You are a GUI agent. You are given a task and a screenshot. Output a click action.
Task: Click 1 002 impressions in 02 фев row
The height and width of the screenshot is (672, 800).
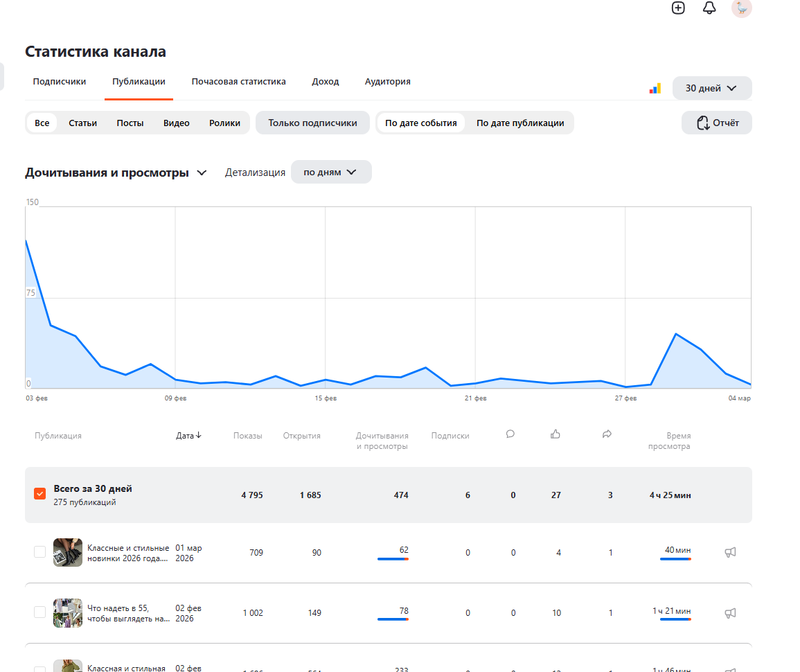(253, 613)
